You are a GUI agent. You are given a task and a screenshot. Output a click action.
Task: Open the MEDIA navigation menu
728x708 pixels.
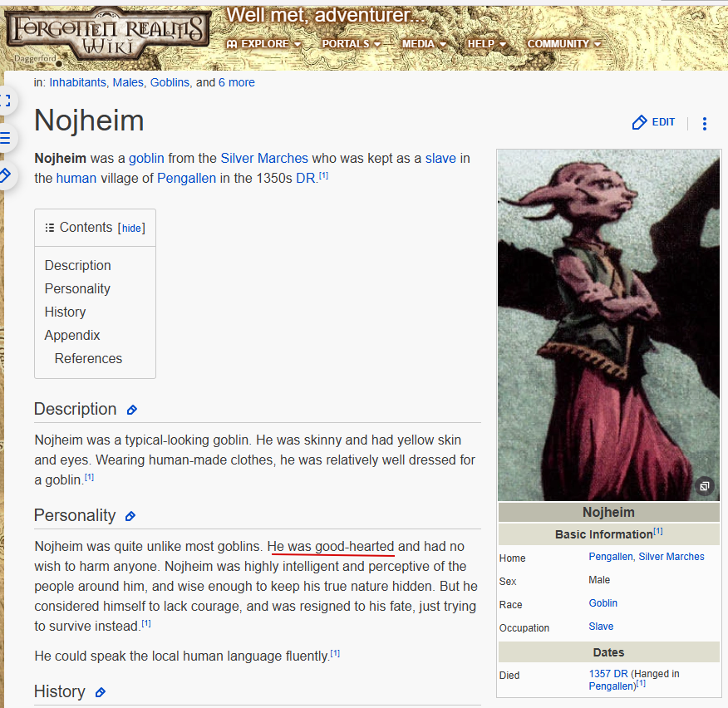click(x=424, y=44)
